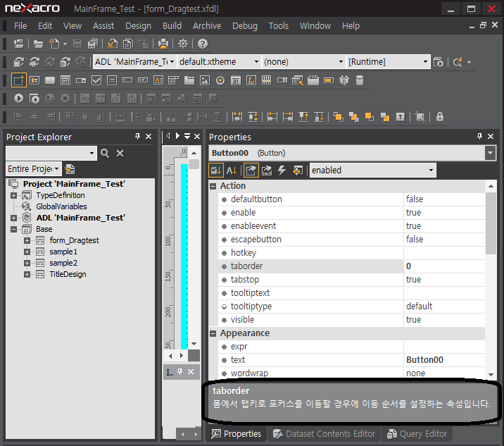Select the Grid component tool
Screen dimensions: 504x446
pyautogui.click(x=267, y=80)
